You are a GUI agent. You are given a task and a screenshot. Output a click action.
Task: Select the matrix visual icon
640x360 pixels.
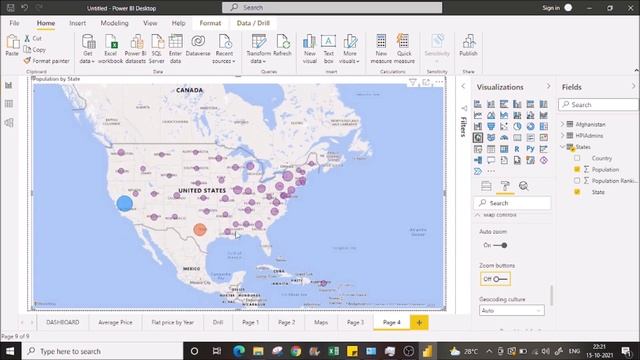pyautogui.click(x=504, y=149)
